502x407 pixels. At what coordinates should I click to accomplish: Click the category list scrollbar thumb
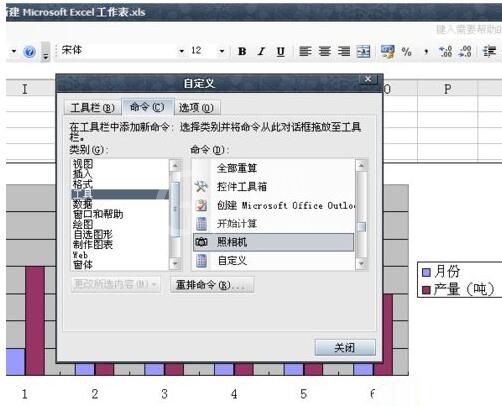175,209
